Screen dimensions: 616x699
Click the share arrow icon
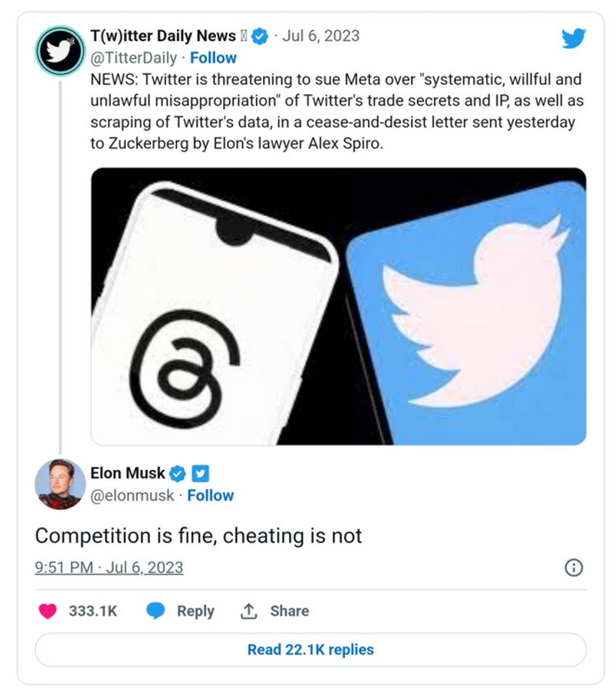pos(249,611)
